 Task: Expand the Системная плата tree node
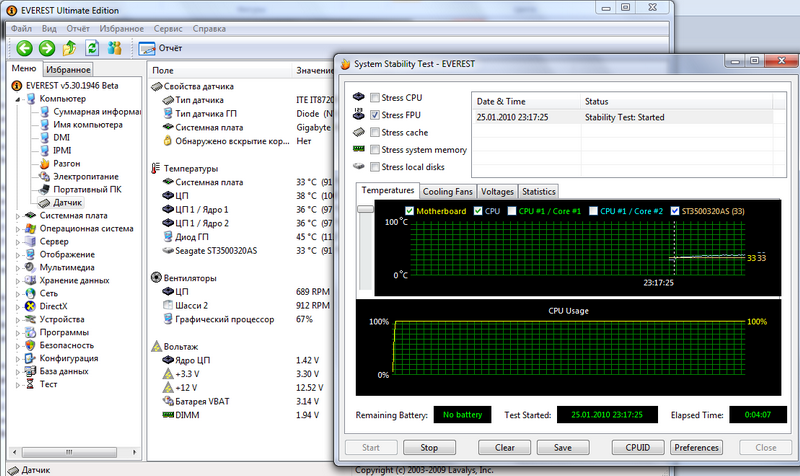[x=18, y=215]
